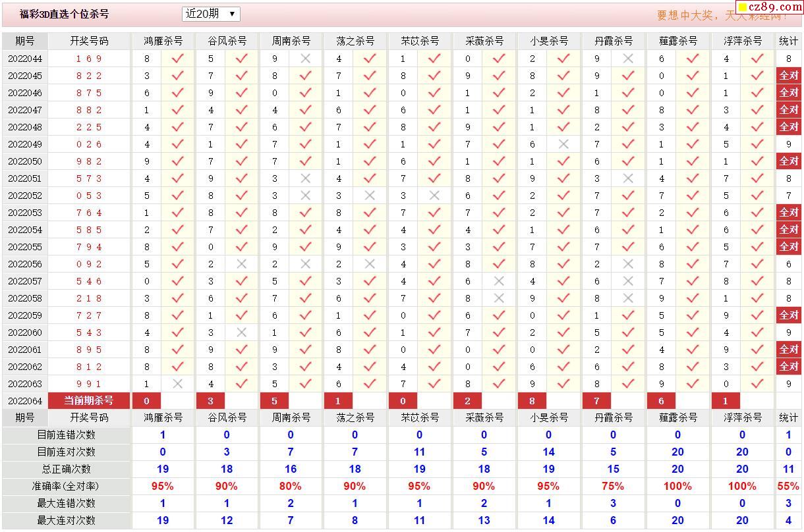Click the gray X for 采薇杀号 in row 2022058
This screenshot has width=804, height=532.
499,298
